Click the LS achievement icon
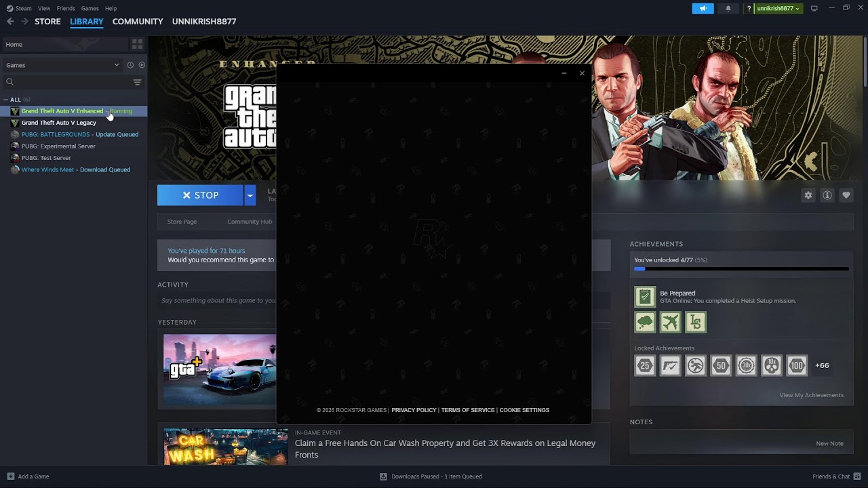The image size is (868, 488). pyautogui.click(x=696, y=323)
